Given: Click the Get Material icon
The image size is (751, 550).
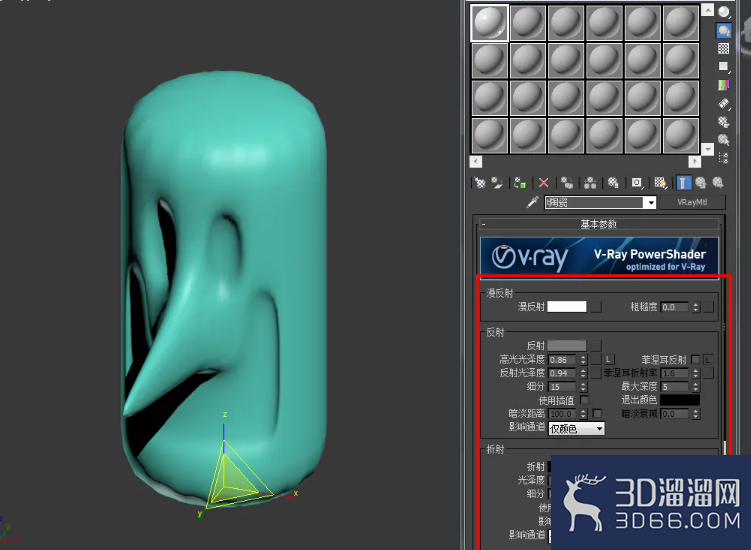Looking at the screenshot, I should [x=479, y=183].
